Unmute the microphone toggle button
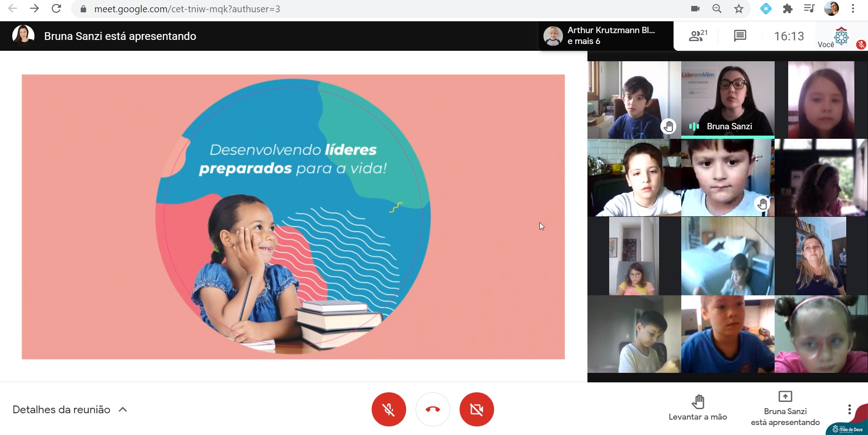The height and width of the screenshot is (435, 868). tap(388, 409)
